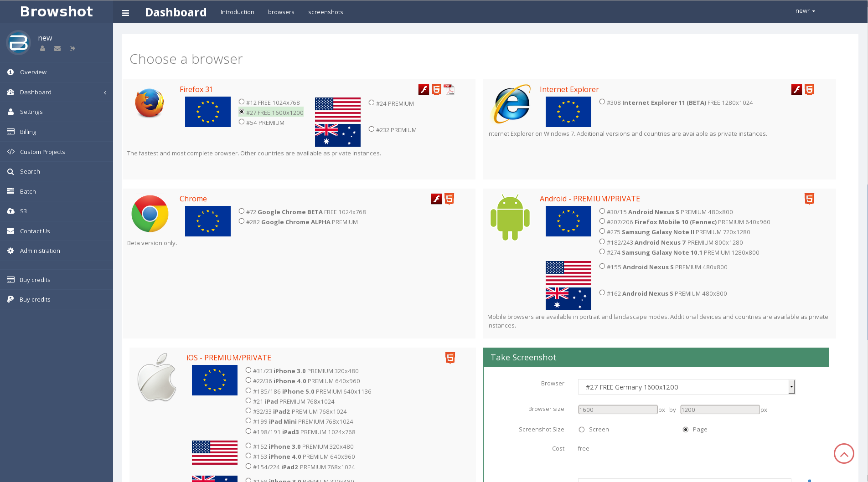This screenshot has height=482, width=868.
Task: Click the Firefox 31 heading link
Action: [196, 89]
